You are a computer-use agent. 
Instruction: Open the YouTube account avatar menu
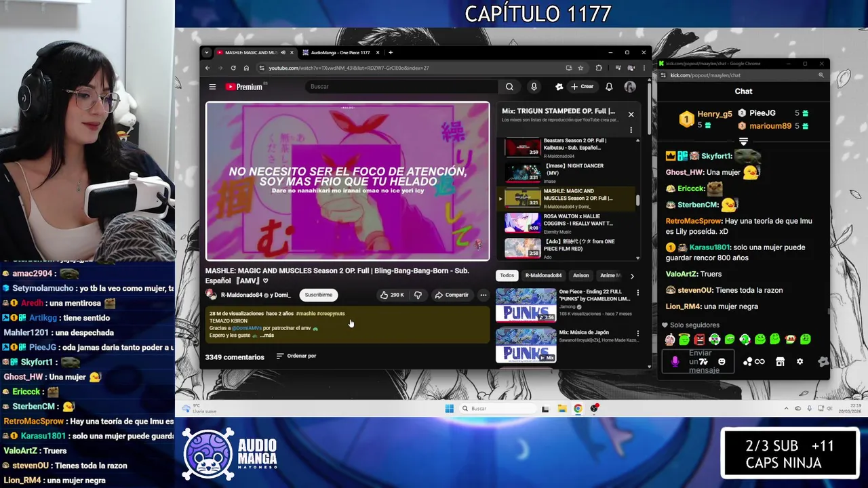click(630, 87)
